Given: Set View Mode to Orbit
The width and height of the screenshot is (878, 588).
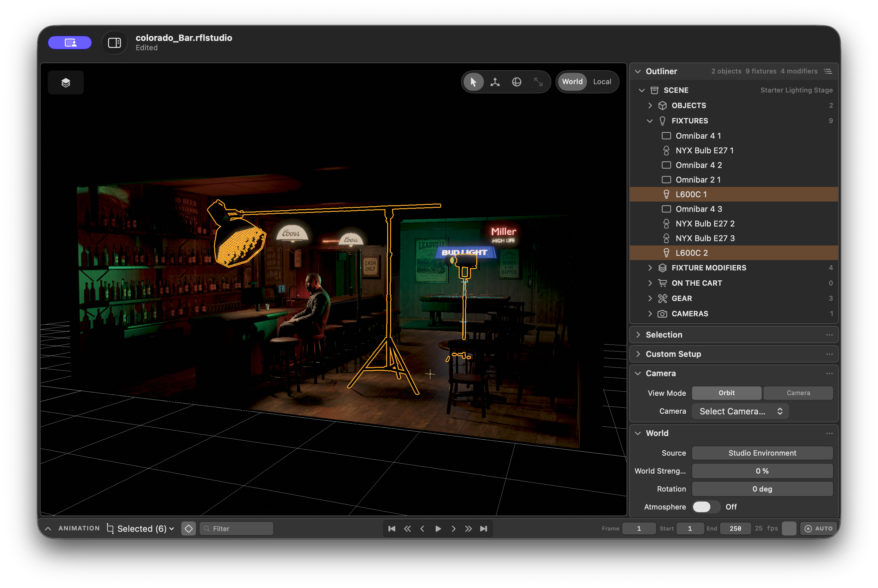Looking at the screenshot, I should [727, 393].
